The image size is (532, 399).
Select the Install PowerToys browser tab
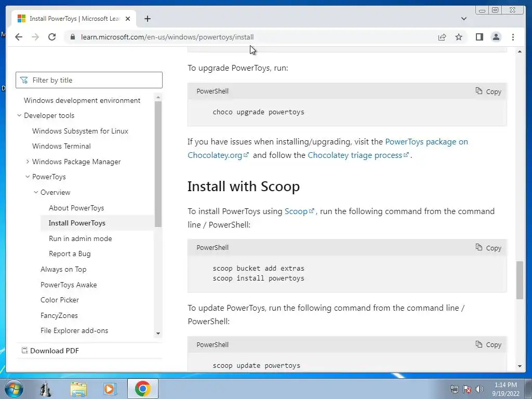click(x=74, y=19)
